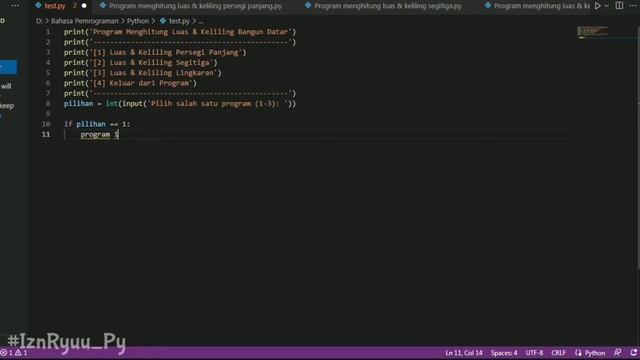
Task: Click the 'if pilihan == 1:' line
Action: pos(97,124)
